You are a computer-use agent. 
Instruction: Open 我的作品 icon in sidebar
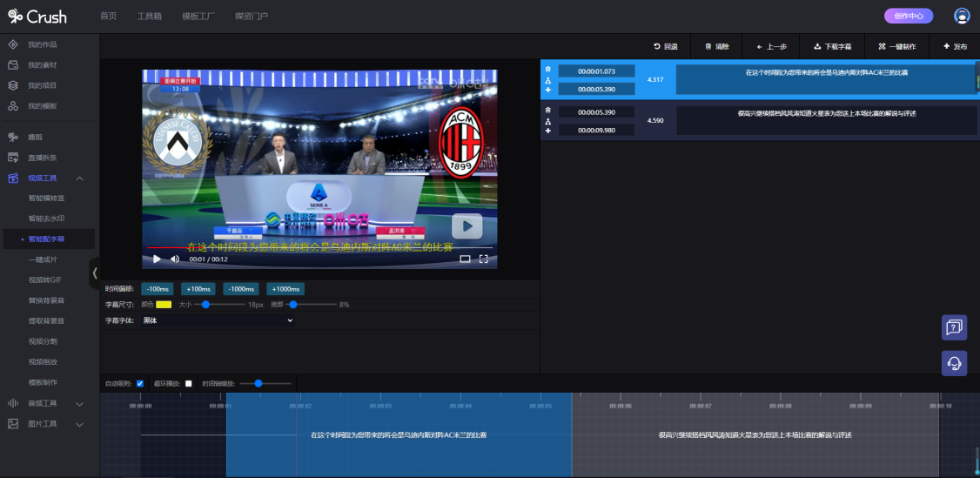pos(12,44)
